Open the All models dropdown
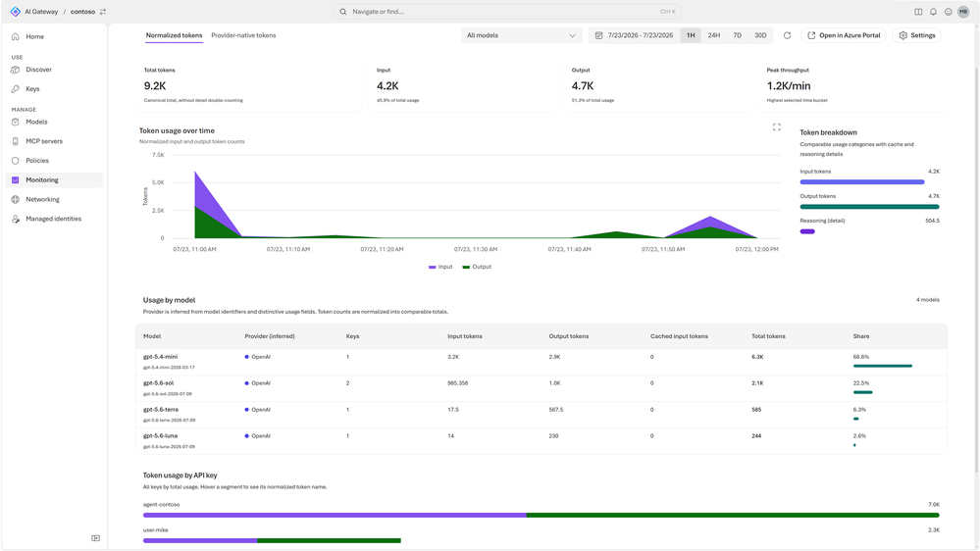Screen dimensions: 980x551 (521, 35)
